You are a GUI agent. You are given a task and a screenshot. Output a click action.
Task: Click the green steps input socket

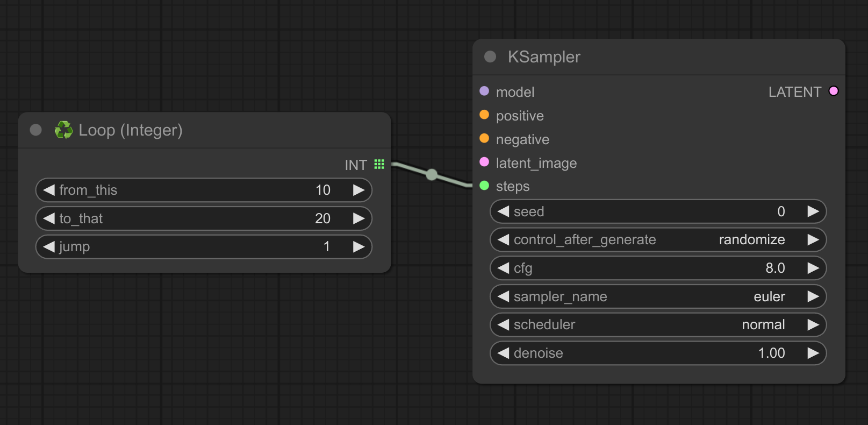[x=484, y=186]
